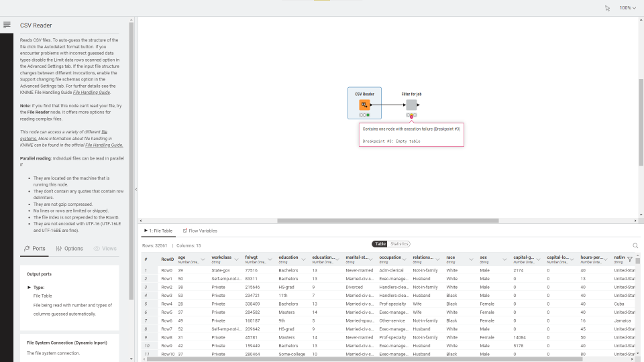Open the zoom level 100% dropdown
This screenshot has width=644, height=362.
click(627, 8)
